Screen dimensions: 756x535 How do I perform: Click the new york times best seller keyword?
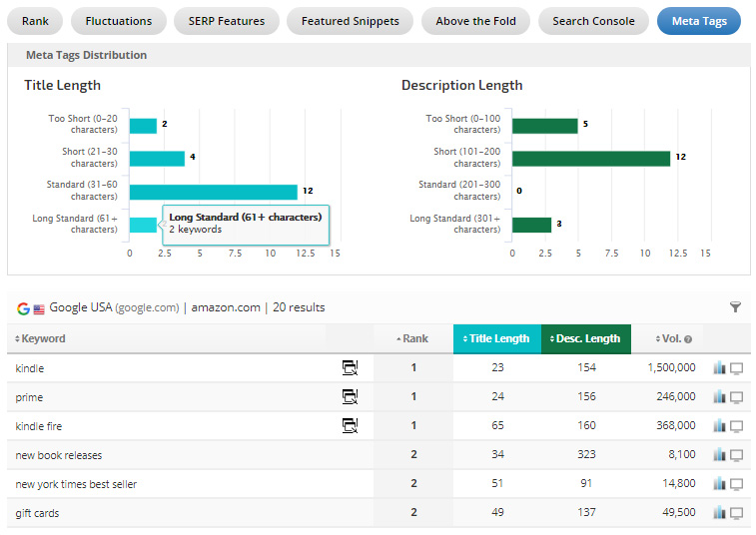click(x=76, y=484)
